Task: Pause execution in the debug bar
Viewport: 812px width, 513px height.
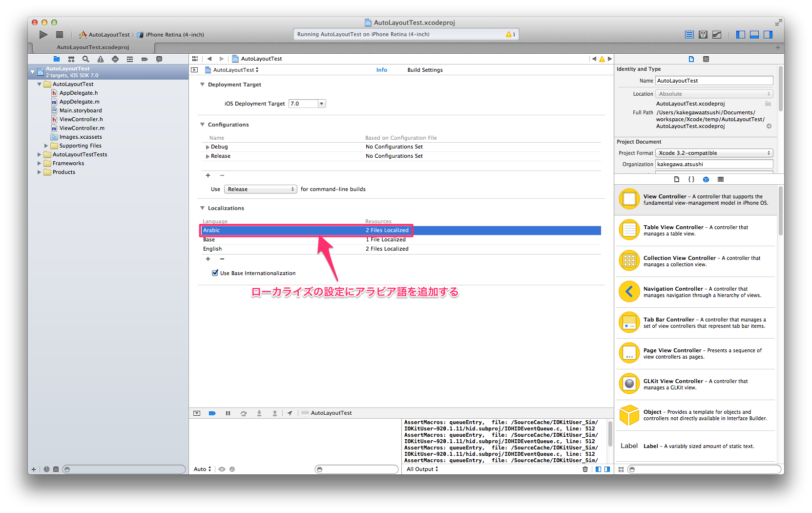Action: click(x=228, y=413)
